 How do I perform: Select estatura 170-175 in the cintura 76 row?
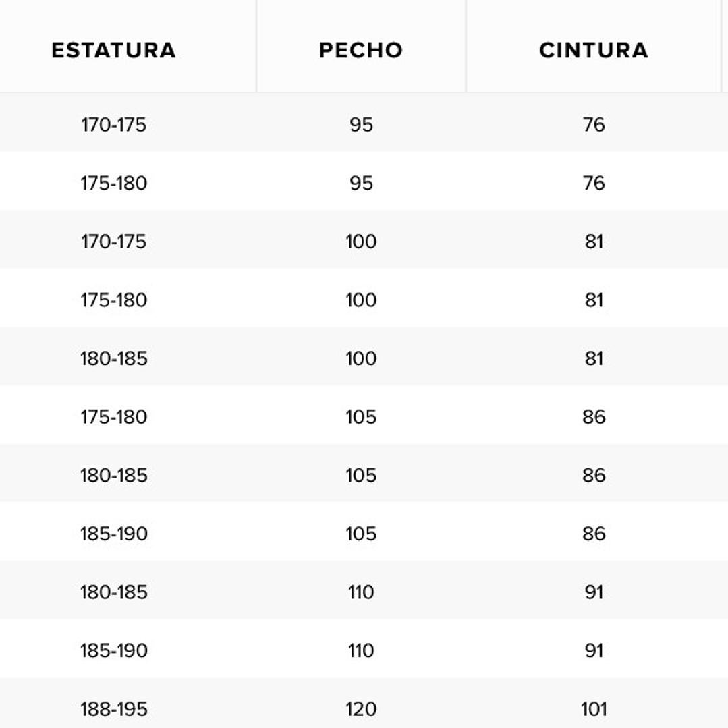[113, 125]
